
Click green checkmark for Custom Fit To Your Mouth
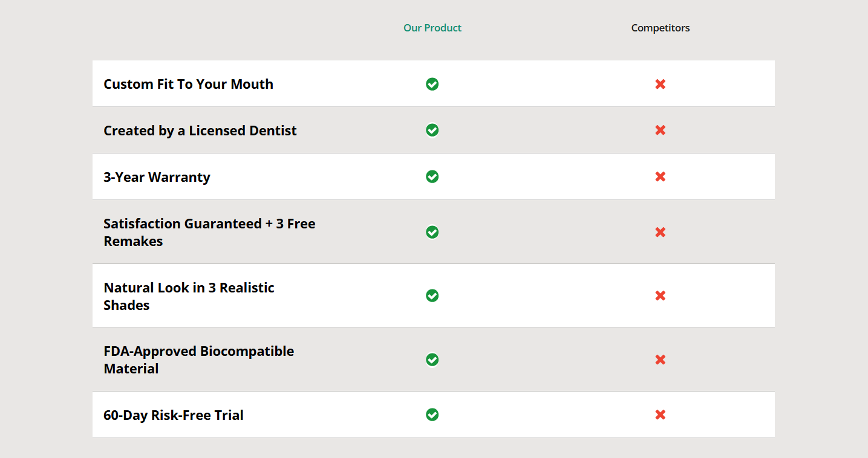click(432, 84)
